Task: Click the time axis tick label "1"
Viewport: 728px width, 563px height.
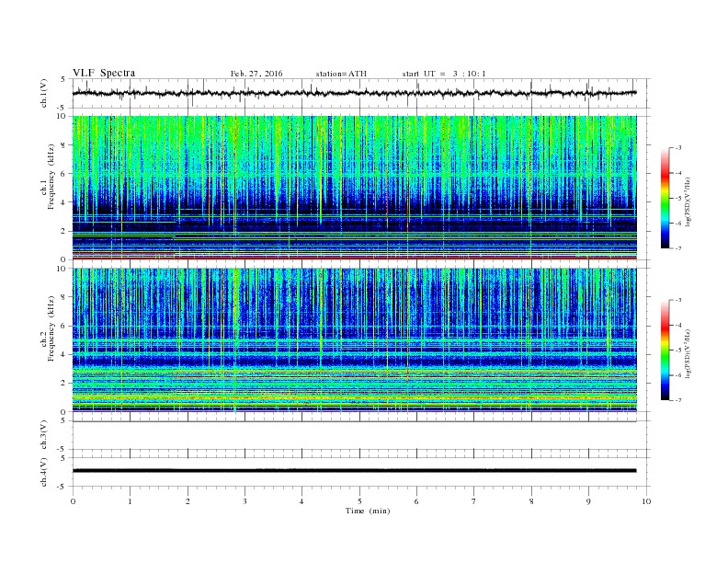Action: [x=131, y=501]
